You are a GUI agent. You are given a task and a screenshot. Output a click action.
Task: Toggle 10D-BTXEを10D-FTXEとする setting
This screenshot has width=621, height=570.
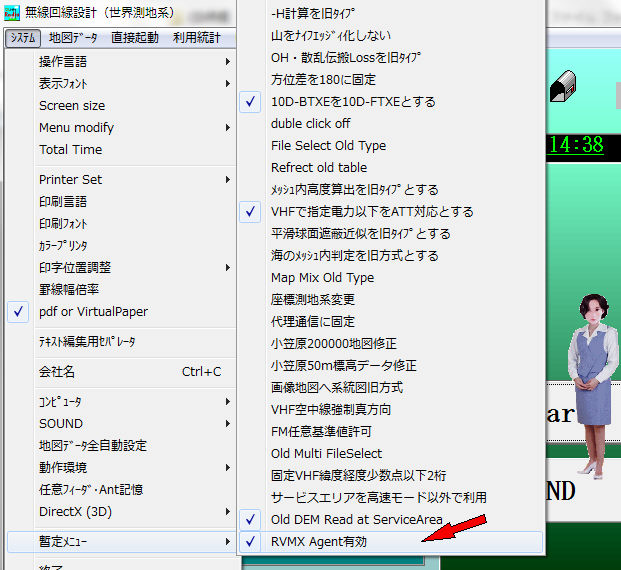click(353, 102)
